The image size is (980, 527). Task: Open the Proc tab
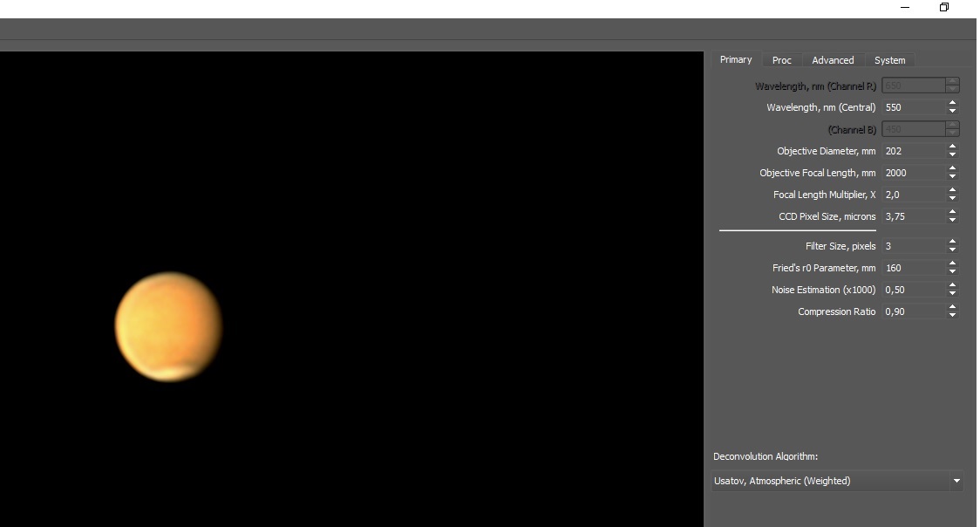click(x=781, y=60)
